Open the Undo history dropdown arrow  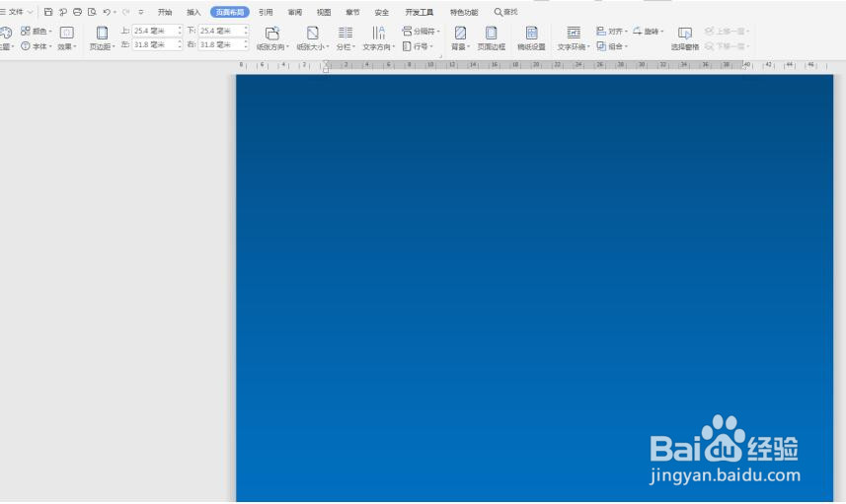point(115,12)
